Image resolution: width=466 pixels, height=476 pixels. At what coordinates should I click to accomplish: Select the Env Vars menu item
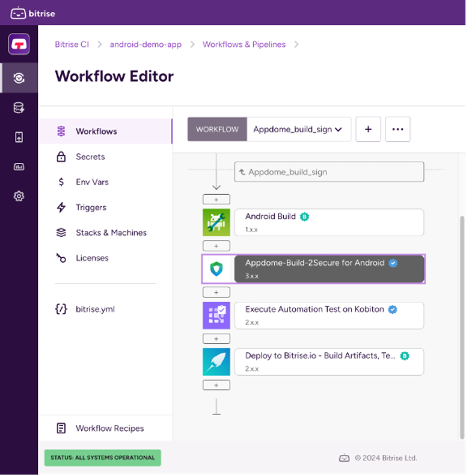click(93, 182)
